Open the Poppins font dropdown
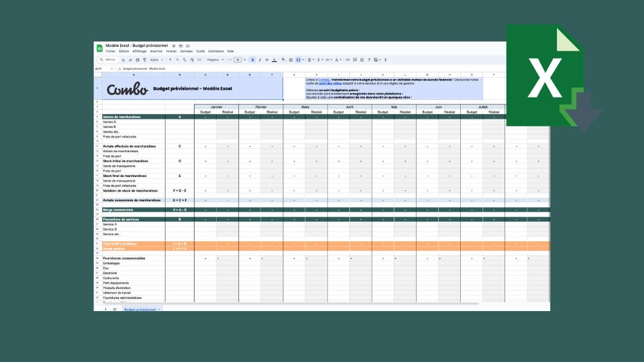Screen dimensions: 644x362 pos(215,60)
